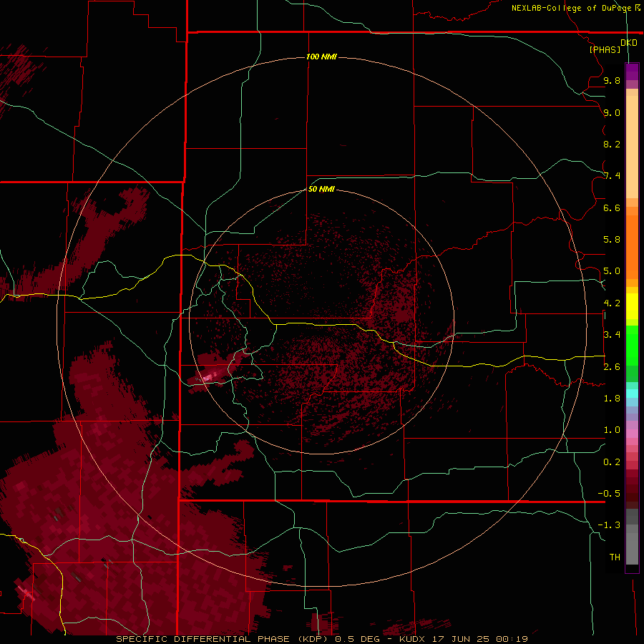Click the 17 JUN 25 date text

coord(461,639)
